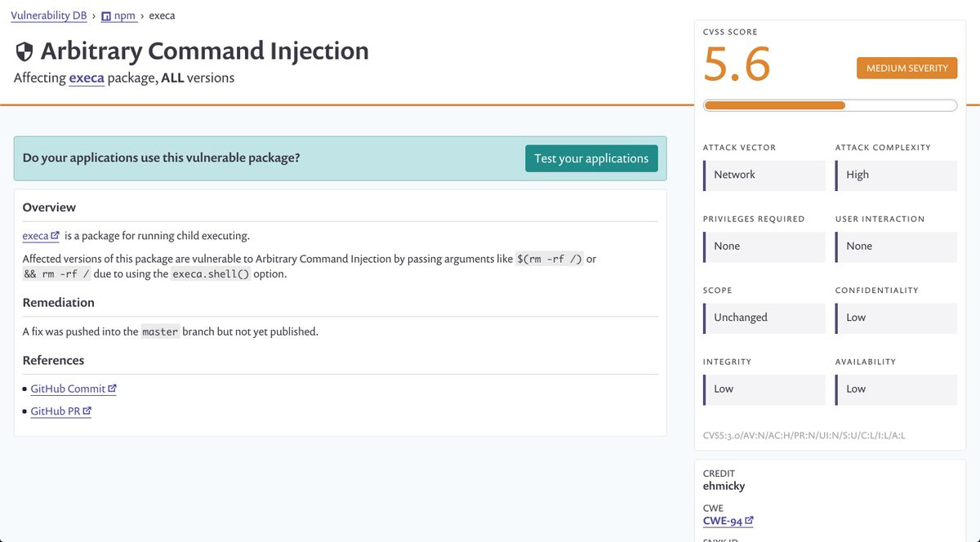
Task: Click the Medium Severity badge
Action: [x=906, y=68]
